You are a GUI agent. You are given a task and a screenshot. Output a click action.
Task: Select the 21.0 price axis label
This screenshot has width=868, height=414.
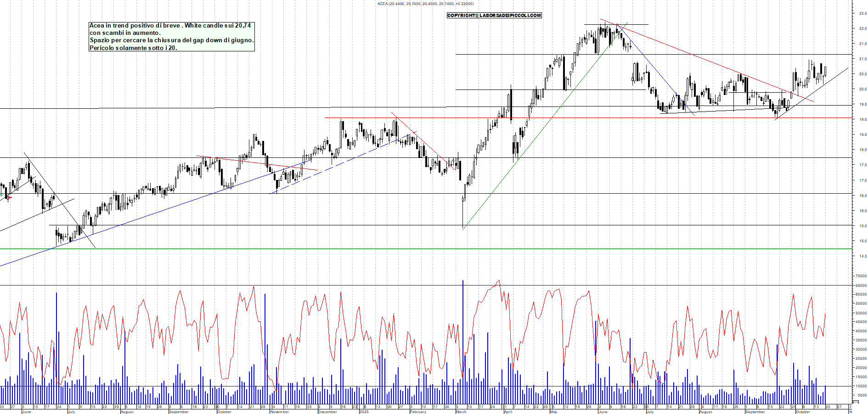click(x=862, y=59)
